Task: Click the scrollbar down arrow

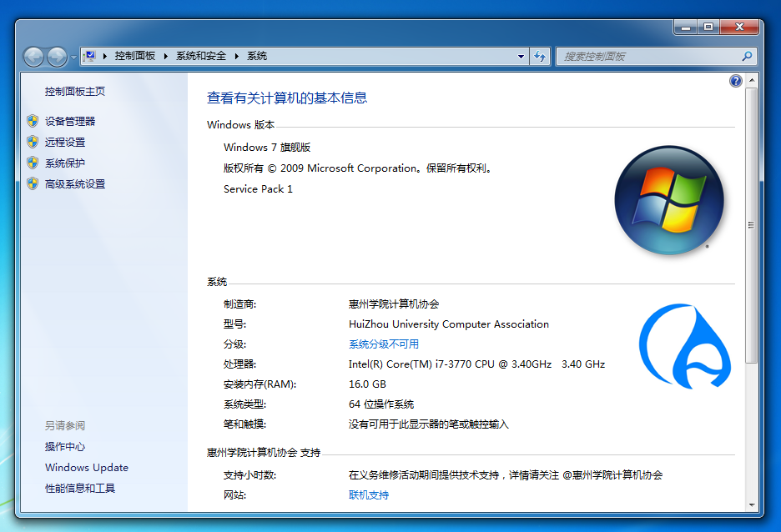Action: click(752, 505)
